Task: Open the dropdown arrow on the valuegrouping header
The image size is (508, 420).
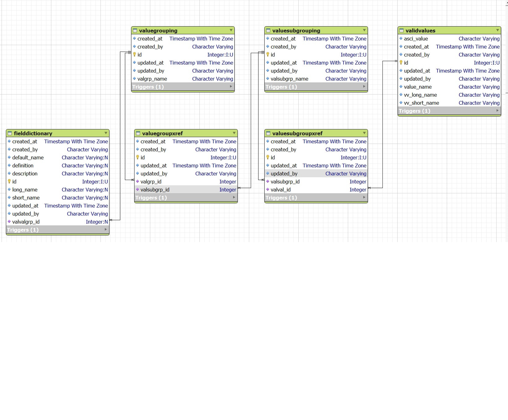Action: pos(231,30)
